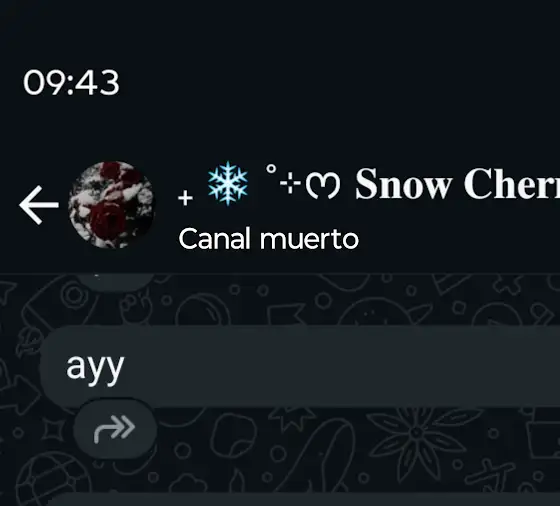Open the rose channel profile picture

click(112, 205)
